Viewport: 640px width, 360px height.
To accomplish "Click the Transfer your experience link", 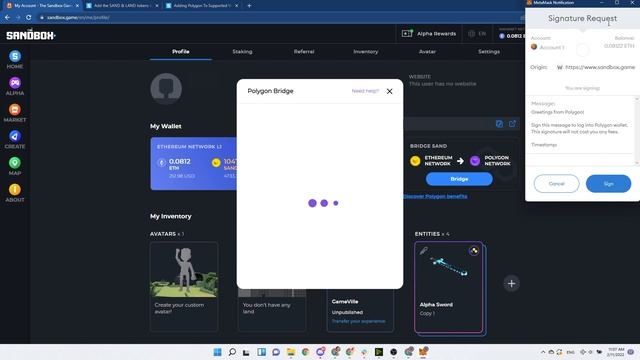I will click(x=358, y=321).
